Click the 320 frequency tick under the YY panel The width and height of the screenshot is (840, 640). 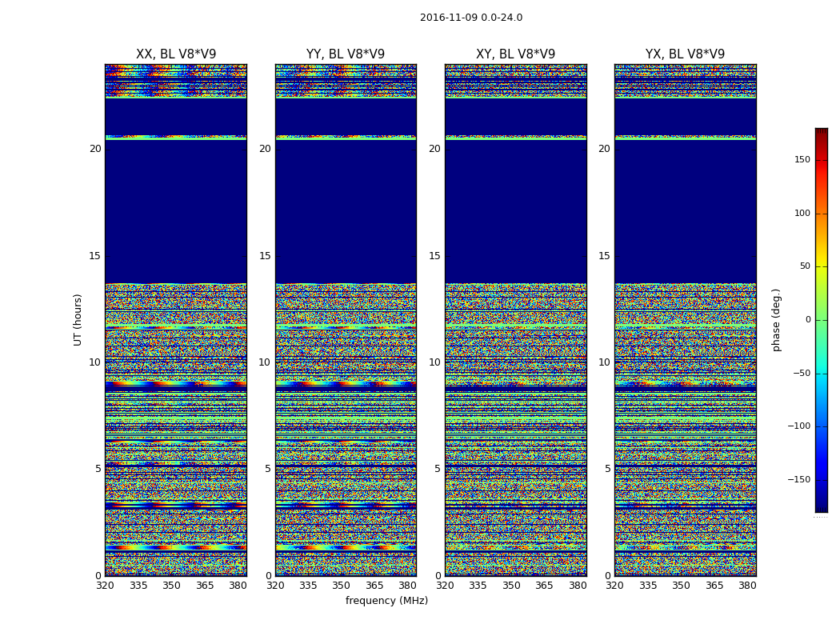275,586
